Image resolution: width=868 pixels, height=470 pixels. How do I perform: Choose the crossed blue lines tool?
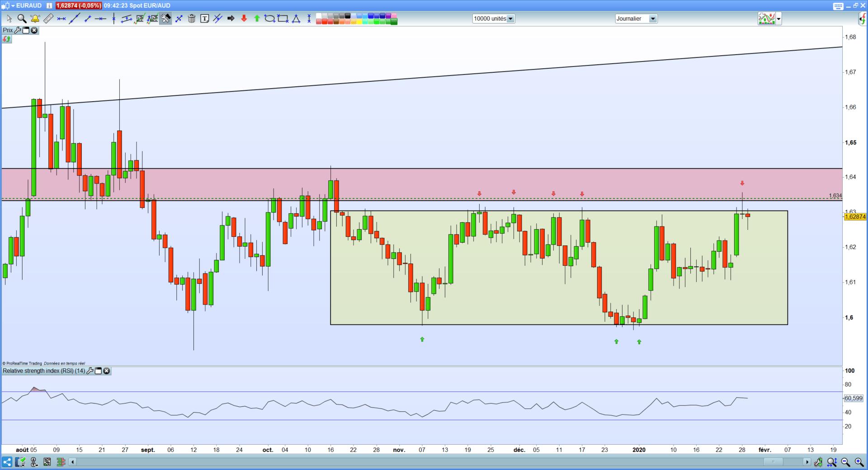tap(218, 19)
